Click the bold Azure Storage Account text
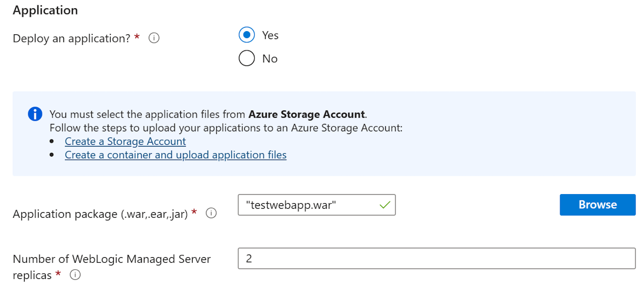Screen dimensions: 644x289 [x=306, y=114]
